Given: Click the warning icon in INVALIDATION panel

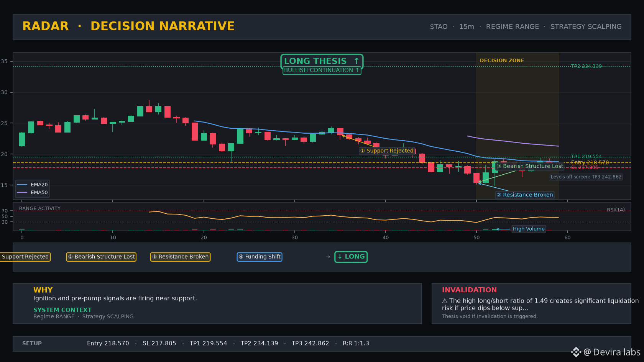Looking at the screenshot, I should (x=445, y=301).
